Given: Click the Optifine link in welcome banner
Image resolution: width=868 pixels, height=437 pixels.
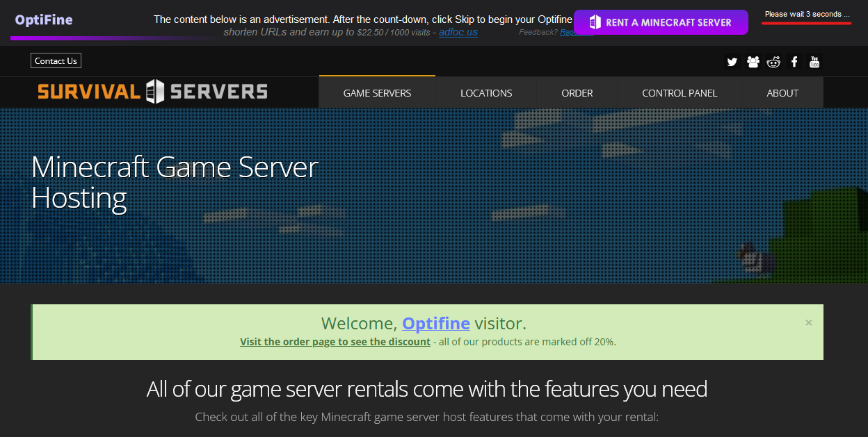Looking at the screenshot, I should [x=436, y=323].
